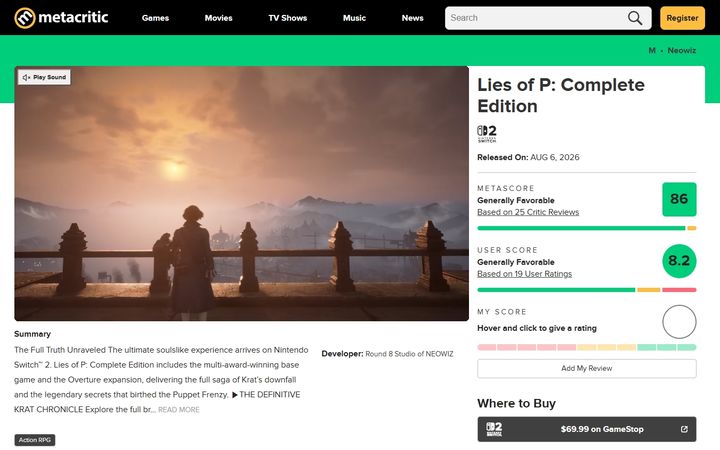Click the external link icon on GameStop button

coord(684,429)
